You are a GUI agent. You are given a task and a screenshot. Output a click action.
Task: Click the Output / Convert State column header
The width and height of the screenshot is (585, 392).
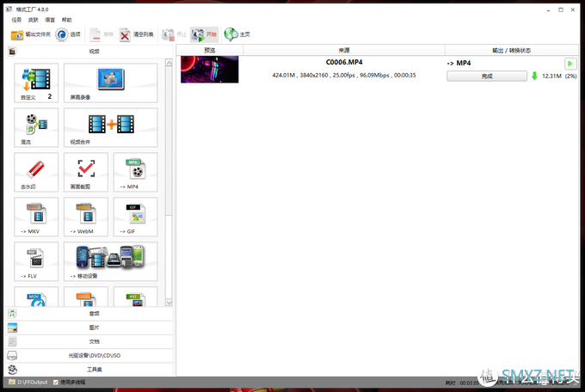click(x=512, y=51)
